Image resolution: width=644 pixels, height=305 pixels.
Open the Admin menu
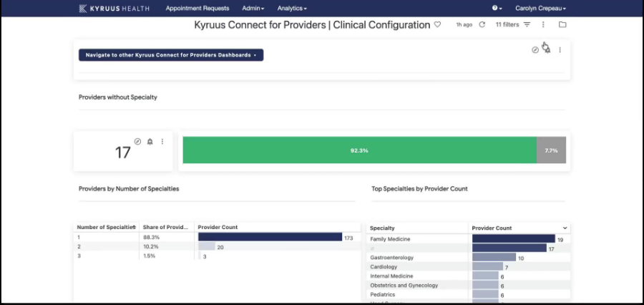point(253,8)
